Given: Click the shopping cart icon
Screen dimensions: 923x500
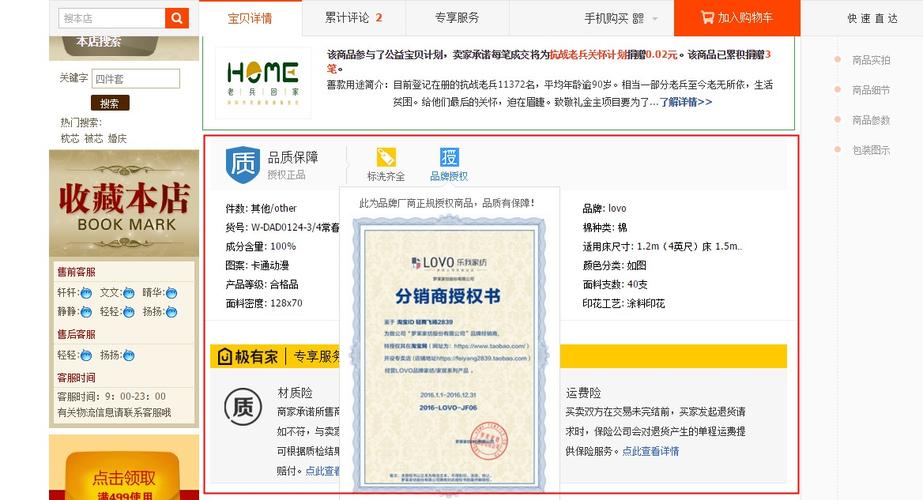Looking at the screenshot, I should [x=707, y=18].
